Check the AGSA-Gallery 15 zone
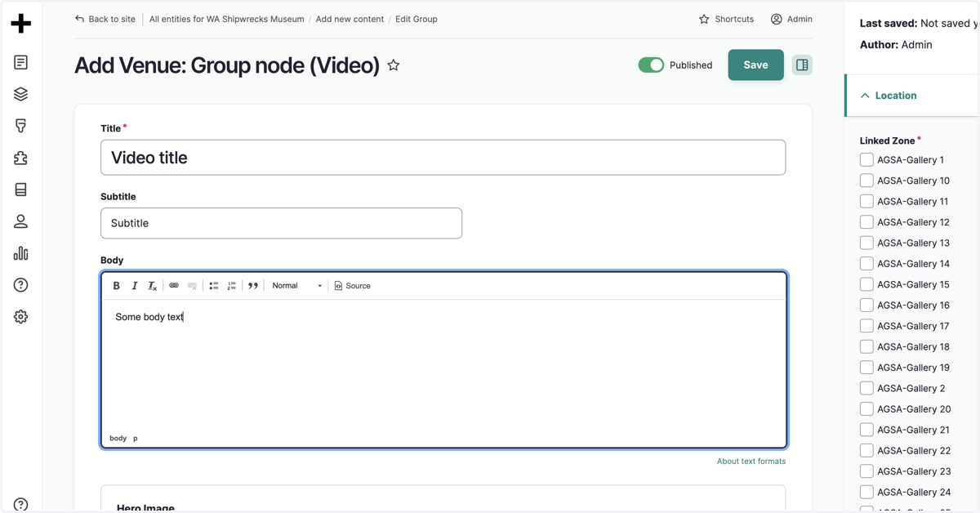Screen dimensions: 980x513 (x=866, y=284)
